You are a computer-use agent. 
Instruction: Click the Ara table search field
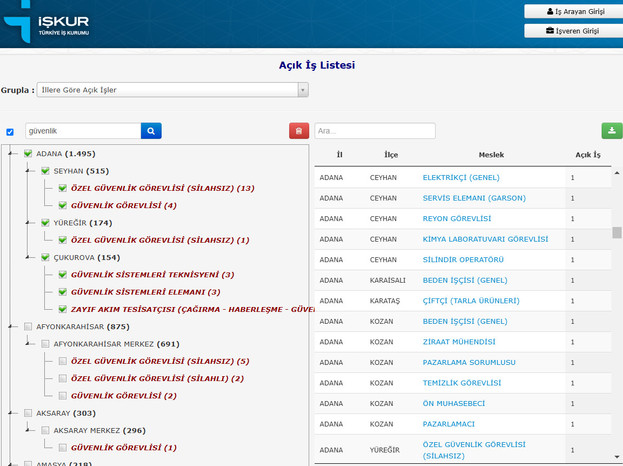click(375, 131)
